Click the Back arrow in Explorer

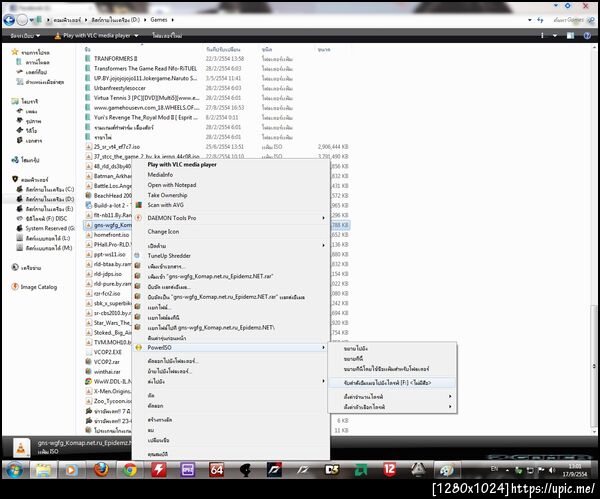(9, 20)
